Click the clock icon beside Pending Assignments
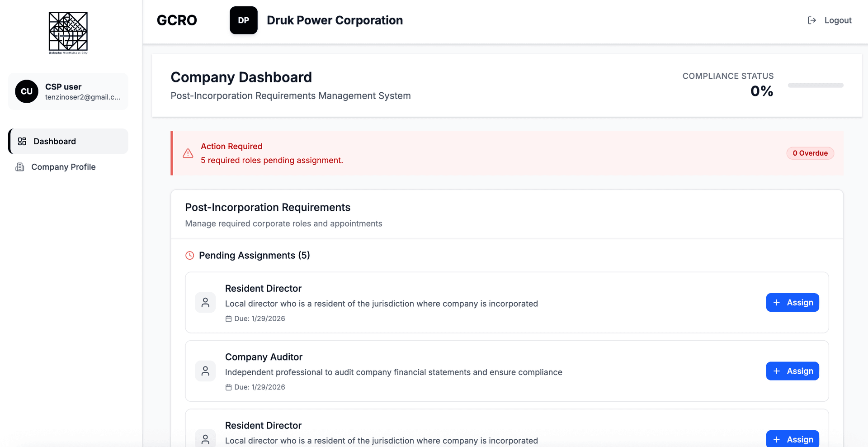Image resolution: width=868 pixels, height=447 pixels. 189,255
